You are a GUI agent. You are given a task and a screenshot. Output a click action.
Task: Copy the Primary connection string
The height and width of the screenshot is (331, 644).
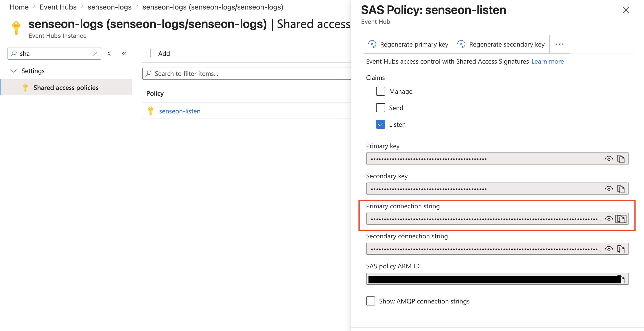pyautogui.click(x=621, y=219)
